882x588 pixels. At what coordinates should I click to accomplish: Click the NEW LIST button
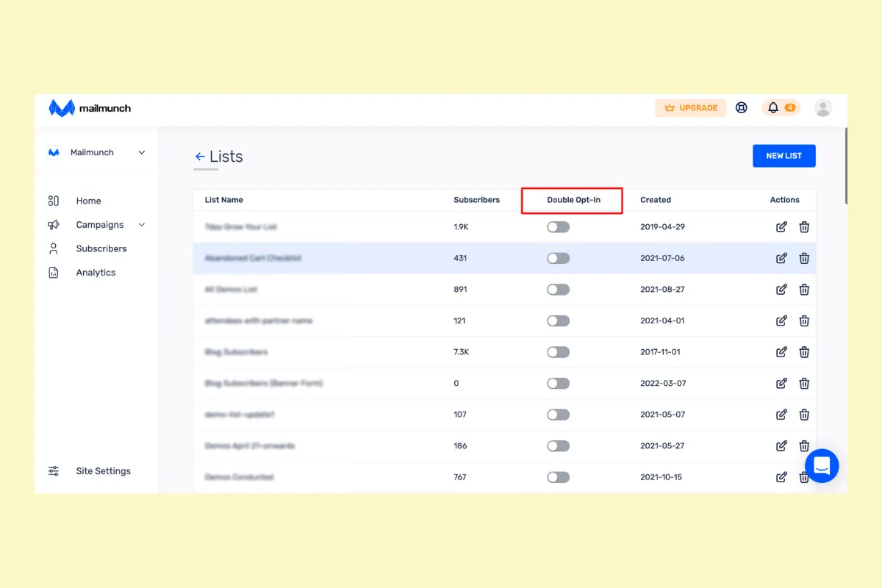784,156
